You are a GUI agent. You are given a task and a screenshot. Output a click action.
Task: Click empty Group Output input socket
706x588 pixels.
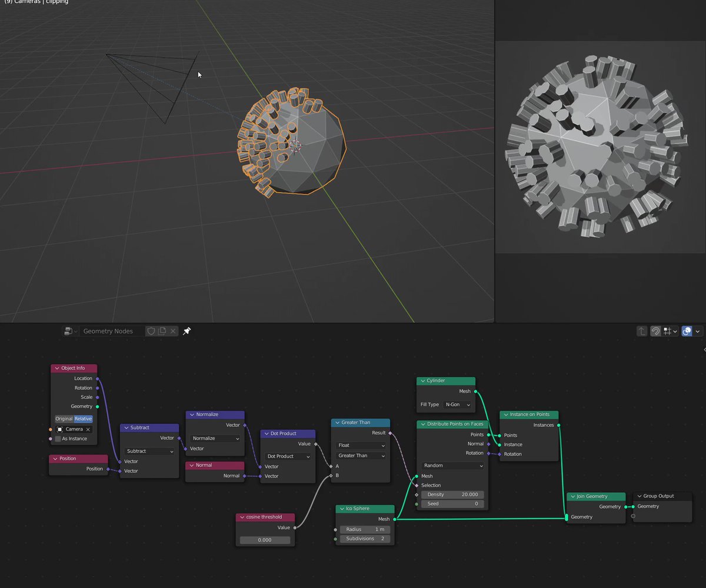[633, 516]
